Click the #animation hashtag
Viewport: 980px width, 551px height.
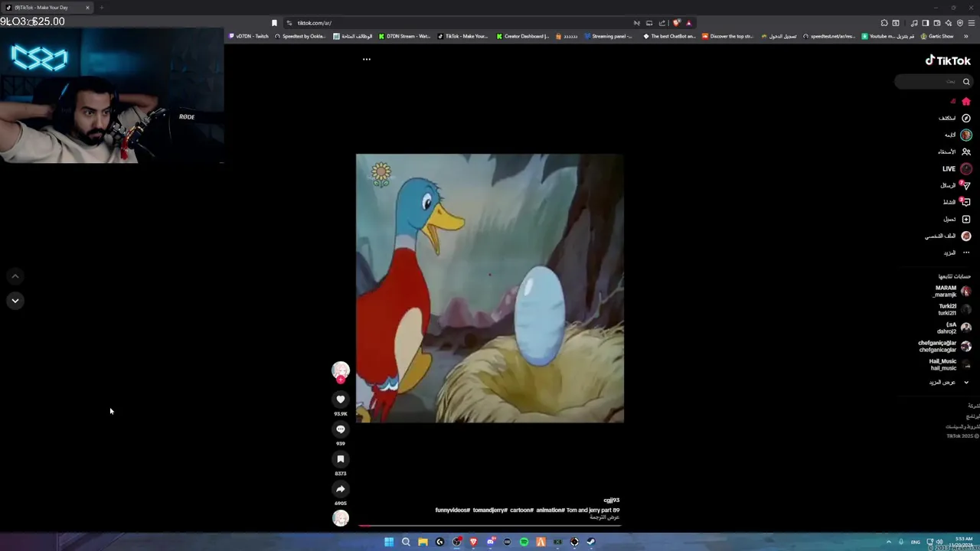[550, 510]
